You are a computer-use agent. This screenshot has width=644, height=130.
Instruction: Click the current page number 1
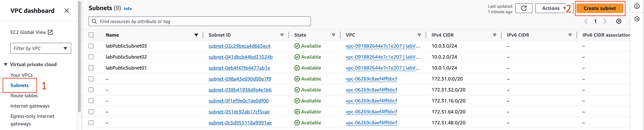(595, 21)
